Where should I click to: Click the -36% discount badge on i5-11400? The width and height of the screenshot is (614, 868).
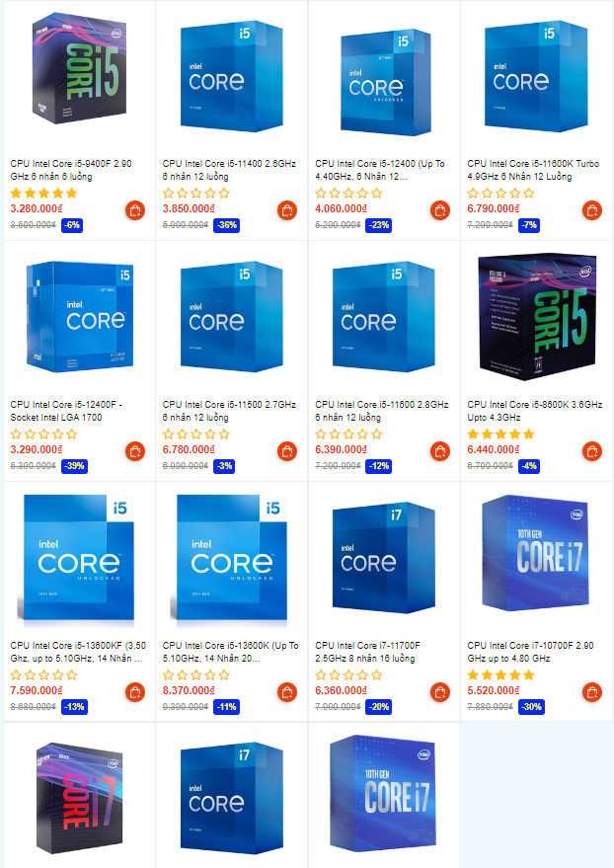(226, 225)
